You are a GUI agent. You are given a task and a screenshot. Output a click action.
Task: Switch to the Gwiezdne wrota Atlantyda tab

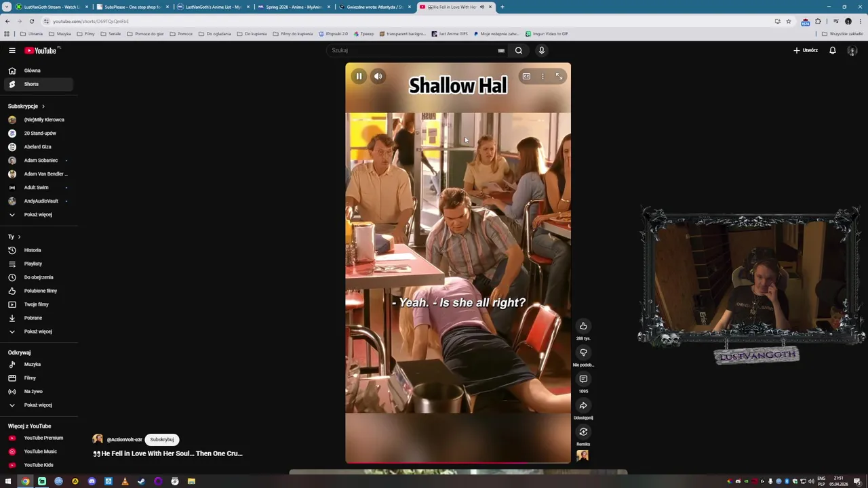[374, 7]
